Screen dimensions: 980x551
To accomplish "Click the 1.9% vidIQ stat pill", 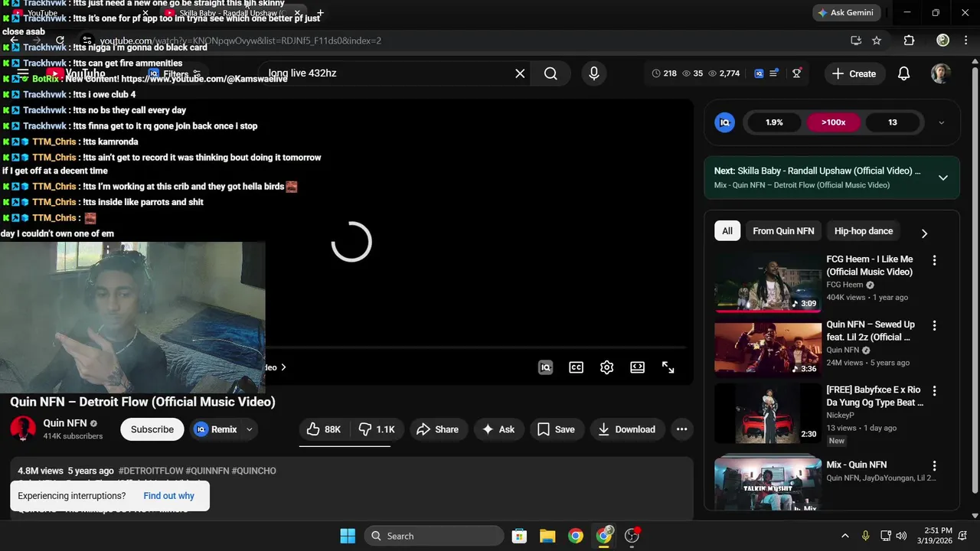I will click(774, 122).
